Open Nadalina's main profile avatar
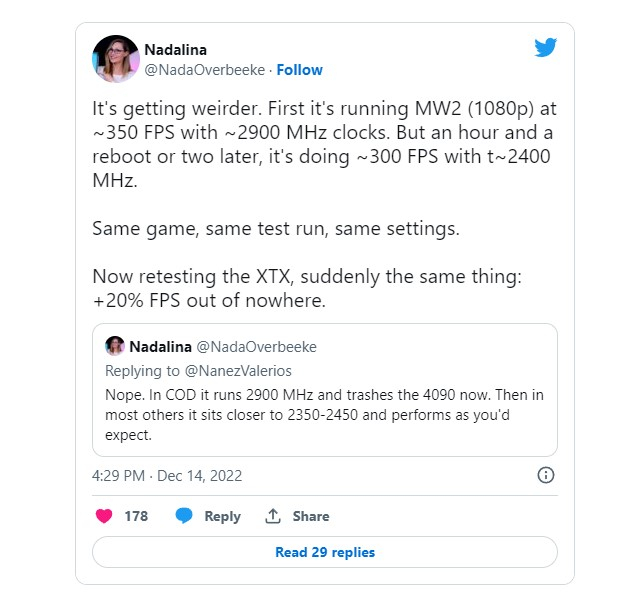This screenshot has width=629, height=602. point(114,59)
